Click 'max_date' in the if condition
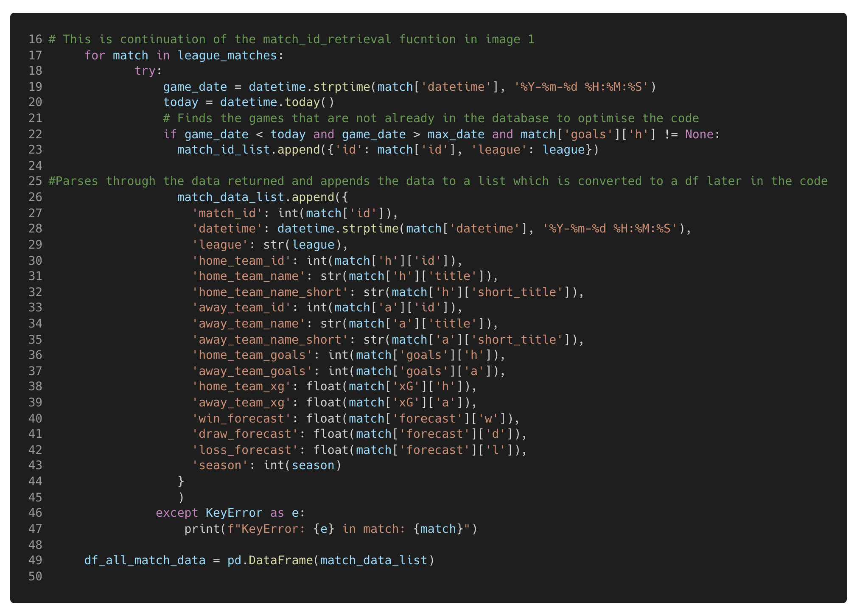857x616 pixels. coord(456,134)
